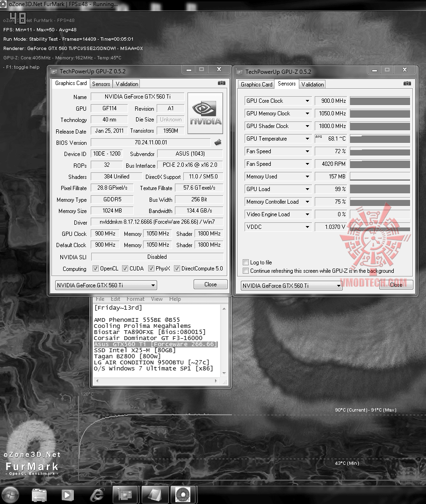Open Video Engine Load sensor dropdown
Viewport: 426px width, 504px height.
307,214
